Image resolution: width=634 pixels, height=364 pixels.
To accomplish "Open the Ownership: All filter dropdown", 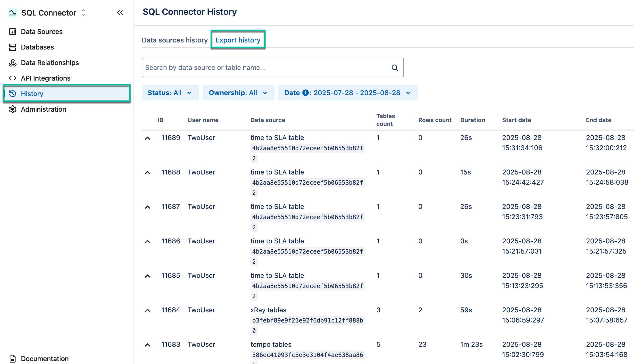I will (x=238, y=92).
